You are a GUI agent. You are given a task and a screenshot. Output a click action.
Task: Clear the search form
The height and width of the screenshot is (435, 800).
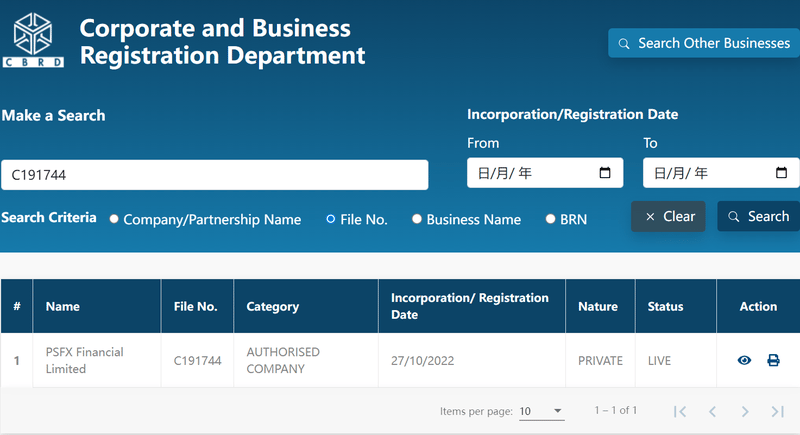pyautogui.click(x=668, y=216)
